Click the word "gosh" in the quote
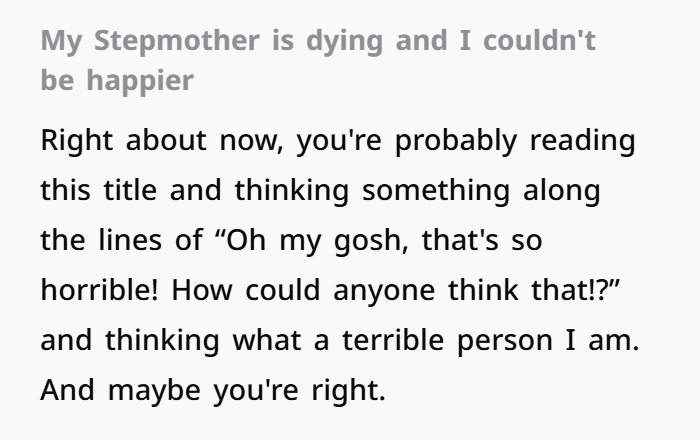This screenshot has height=440, width=700. point(370,241)
